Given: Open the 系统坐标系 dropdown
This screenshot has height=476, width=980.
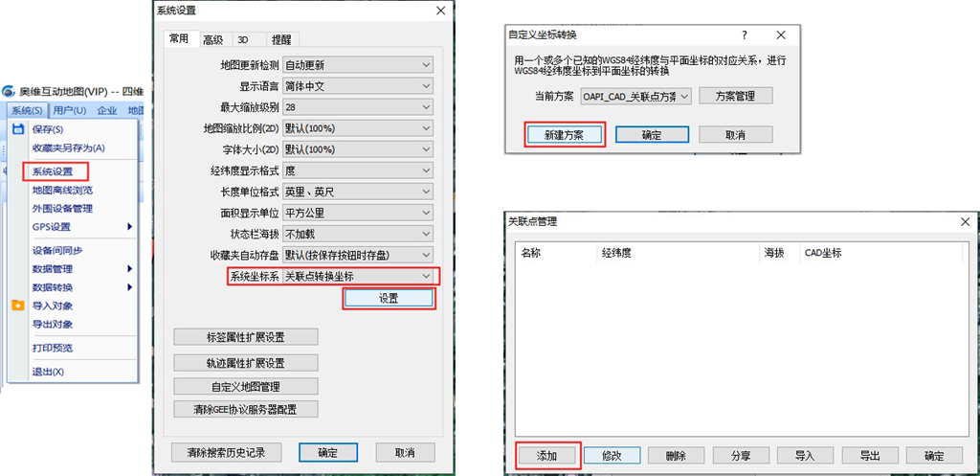Looking at the screenshot, I should click(358, 276).
